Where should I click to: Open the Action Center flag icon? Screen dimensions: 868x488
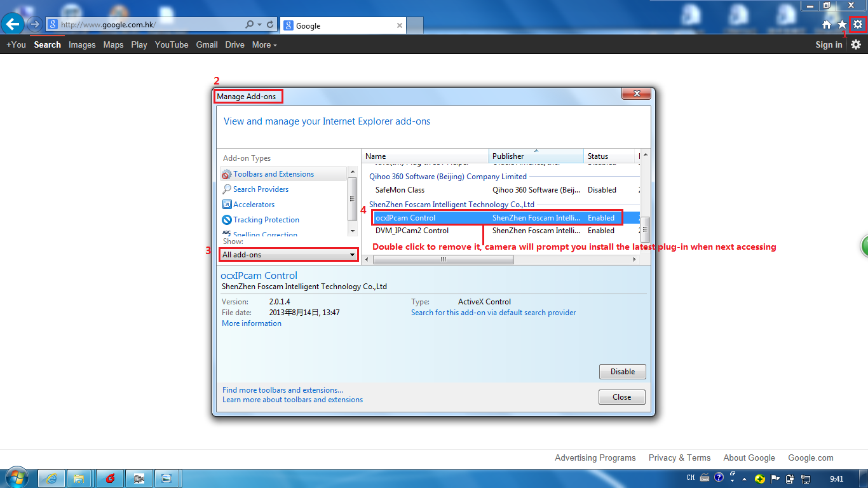[775, 478]
